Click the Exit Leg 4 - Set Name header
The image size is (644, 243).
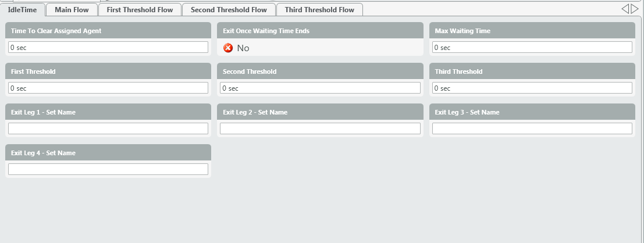click(x=43, y=153)
